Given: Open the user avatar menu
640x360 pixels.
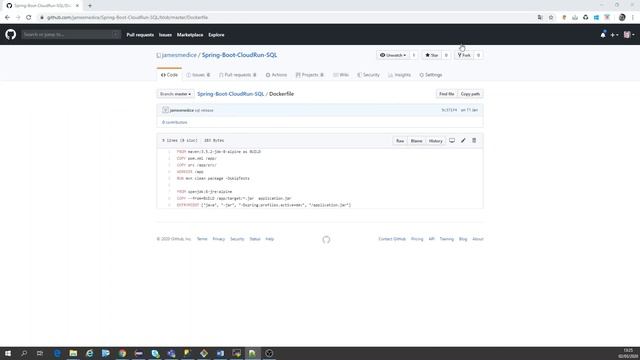Looking at the screenshot, I should 629,35.
